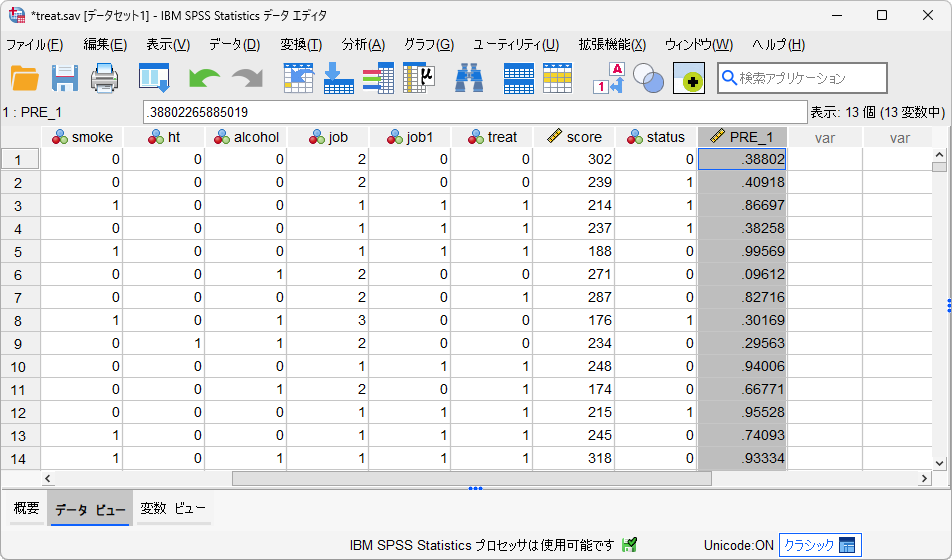This screenshot has height=560, width=952.
Task: Recall recently used dialogs icon
Action: click(x=154, y=78)
